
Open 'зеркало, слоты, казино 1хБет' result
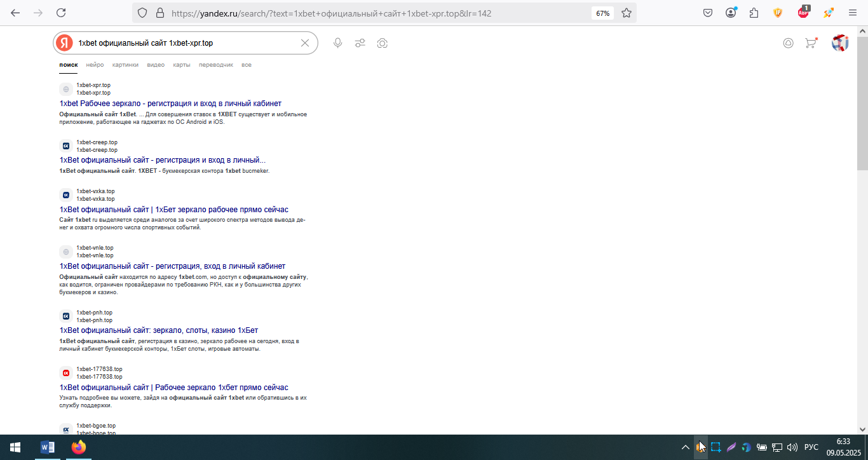click(x=159, y=330)
